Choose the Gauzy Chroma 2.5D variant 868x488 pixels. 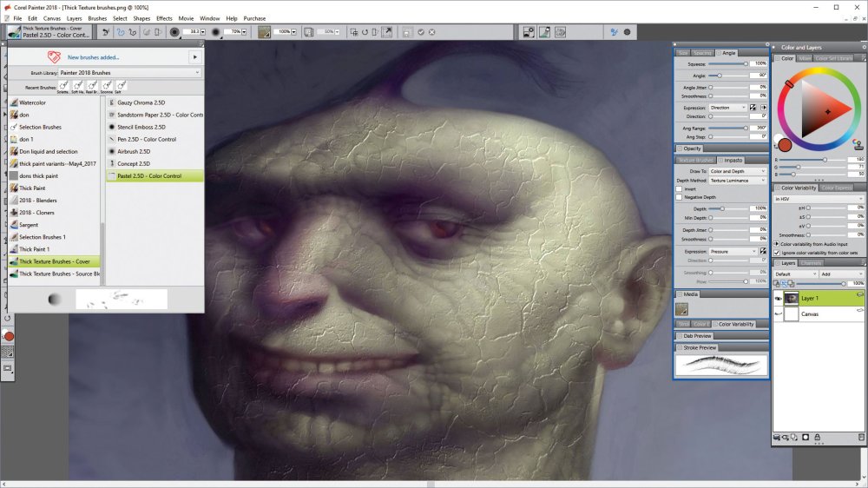point(155,102)
